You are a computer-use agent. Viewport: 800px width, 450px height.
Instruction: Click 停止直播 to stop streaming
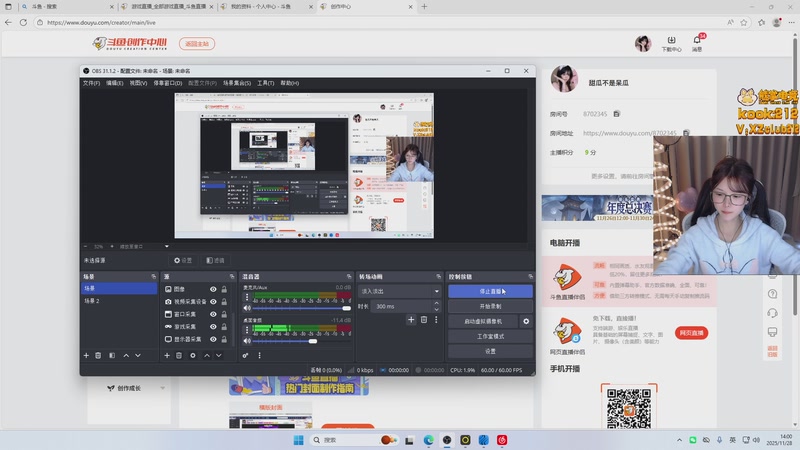(490, 291)
